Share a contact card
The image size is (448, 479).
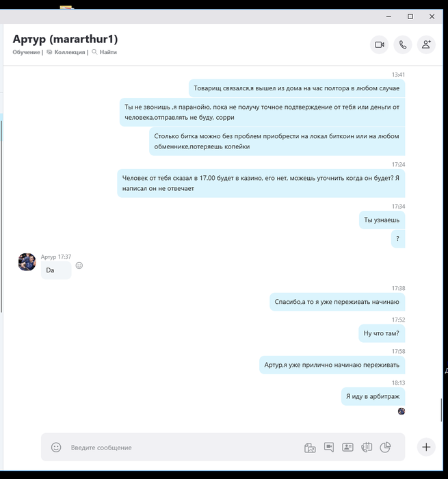[x=348, y=448]
